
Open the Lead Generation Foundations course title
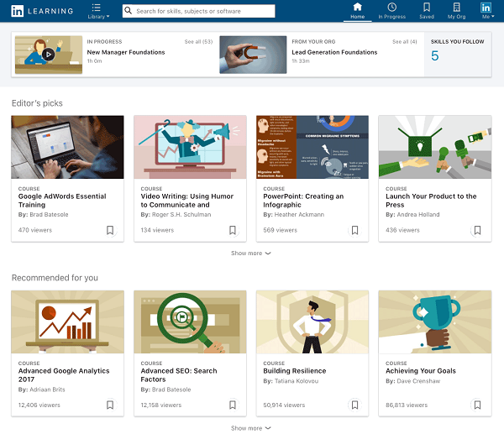334,52
